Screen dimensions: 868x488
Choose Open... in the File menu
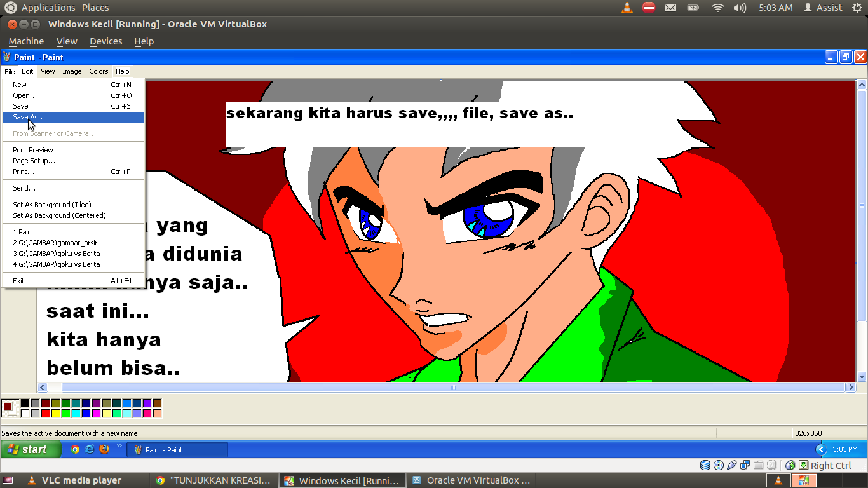[73, 95]
